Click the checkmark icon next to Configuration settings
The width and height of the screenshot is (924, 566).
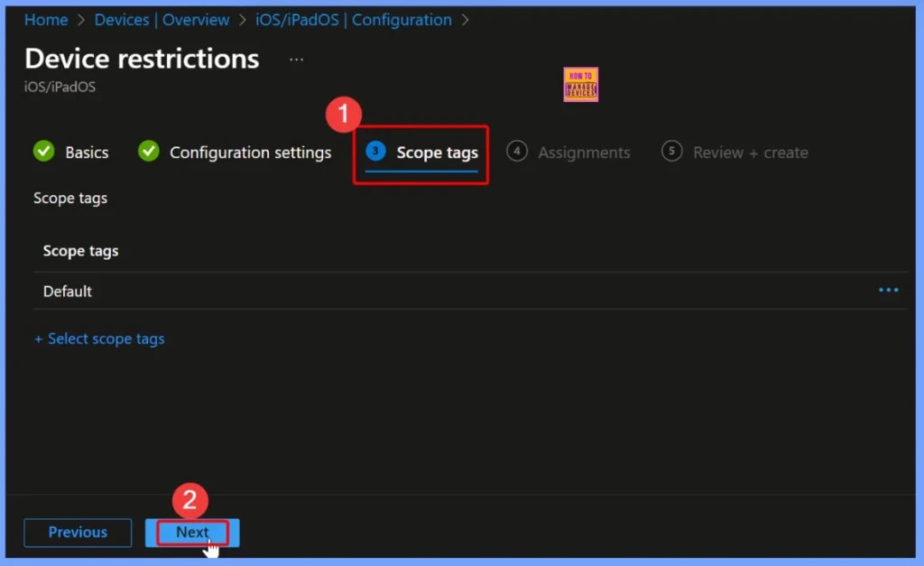tap(148, 152)
